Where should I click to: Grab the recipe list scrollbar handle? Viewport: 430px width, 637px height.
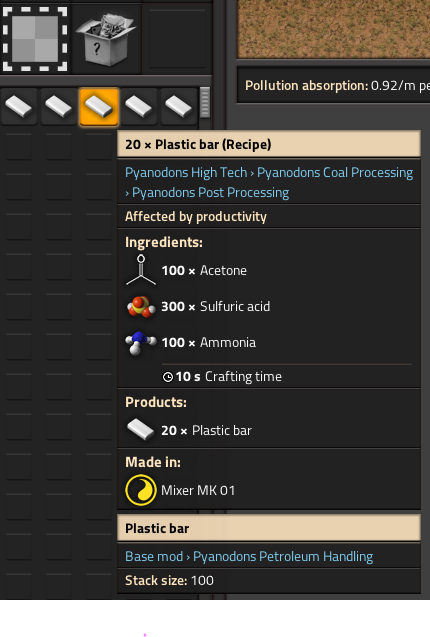coord(205,103)
